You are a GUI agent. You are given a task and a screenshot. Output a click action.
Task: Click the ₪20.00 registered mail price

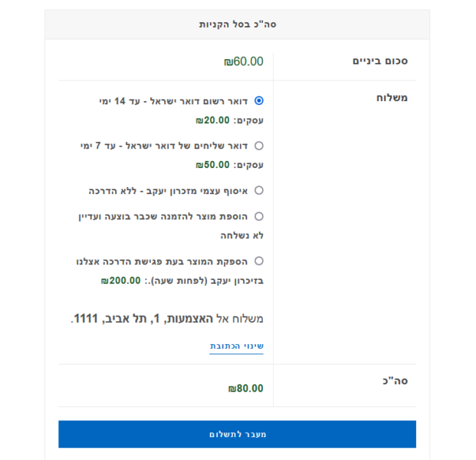pyautogui.click(x=212, y=120)
